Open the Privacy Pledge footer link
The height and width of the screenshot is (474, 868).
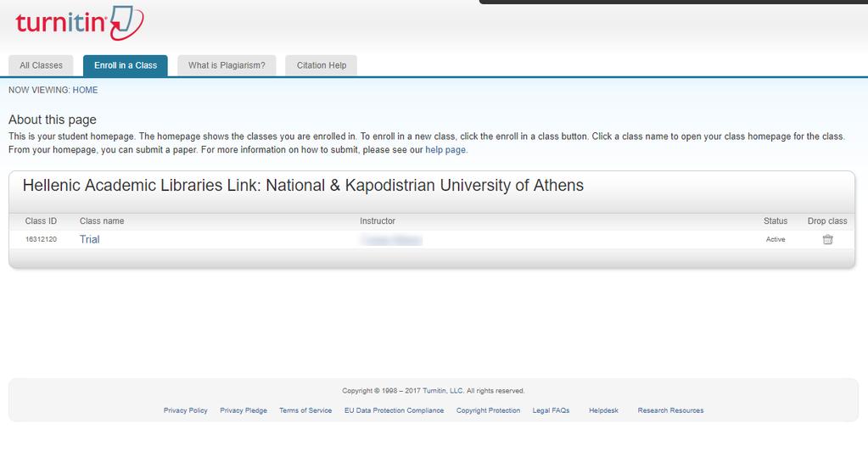tap(244, 410)
